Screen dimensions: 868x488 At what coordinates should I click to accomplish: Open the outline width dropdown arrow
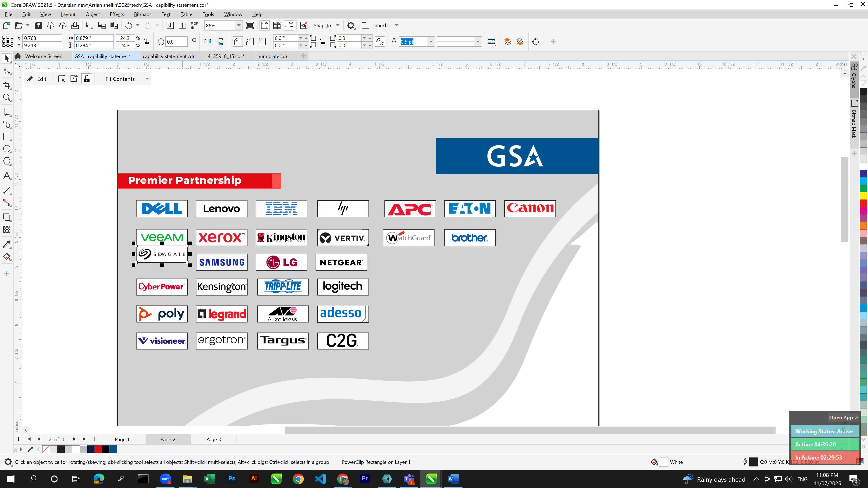click(x=431, y=42)
